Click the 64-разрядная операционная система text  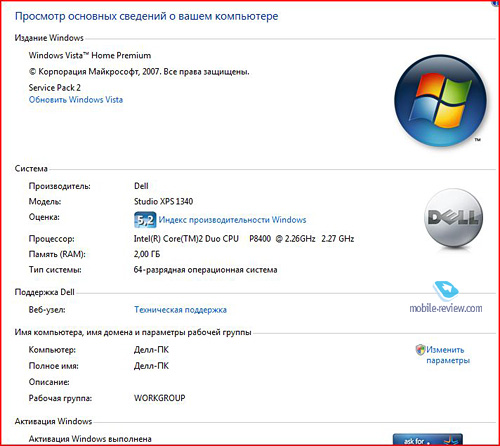point(205,270)
